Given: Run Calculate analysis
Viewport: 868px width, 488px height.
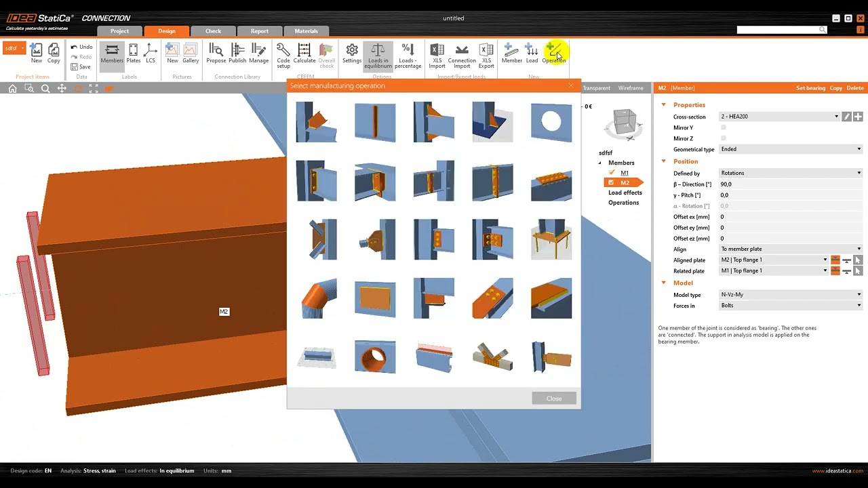Looking at the screenshot, I should pyautogui.click(x=304, y=54).
